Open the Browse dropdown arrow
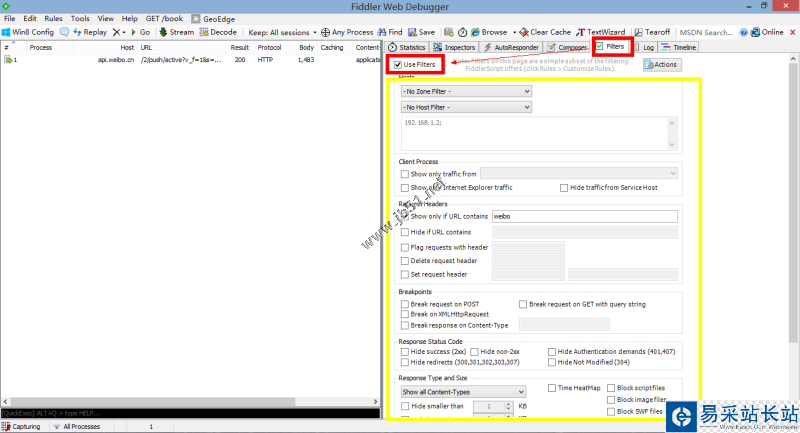 click(x=514, y=32)
